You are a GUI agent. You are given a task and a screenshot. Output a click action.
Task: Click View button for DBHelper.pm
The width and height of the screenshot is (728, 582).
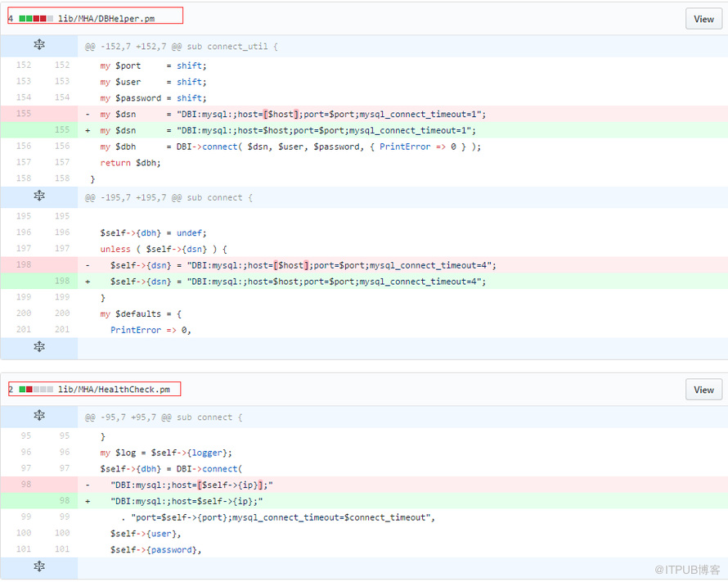(703, 19)
